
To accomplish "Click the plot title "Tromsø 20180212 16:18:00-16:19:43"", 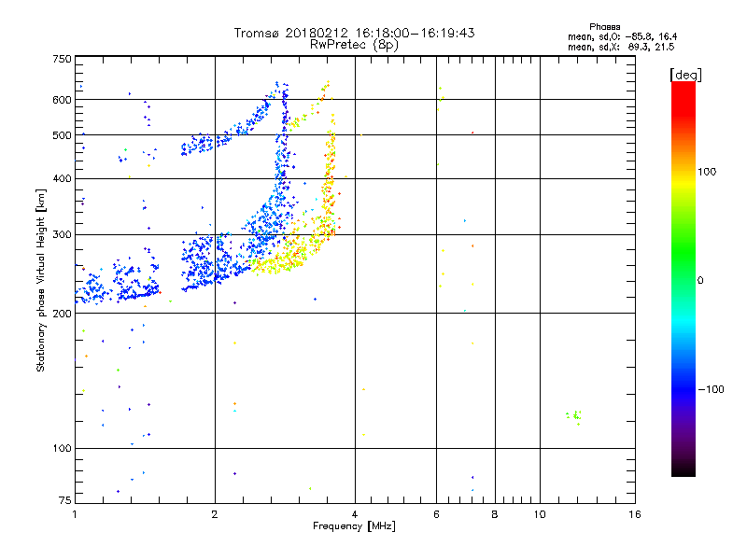I will tap(354, 33).
